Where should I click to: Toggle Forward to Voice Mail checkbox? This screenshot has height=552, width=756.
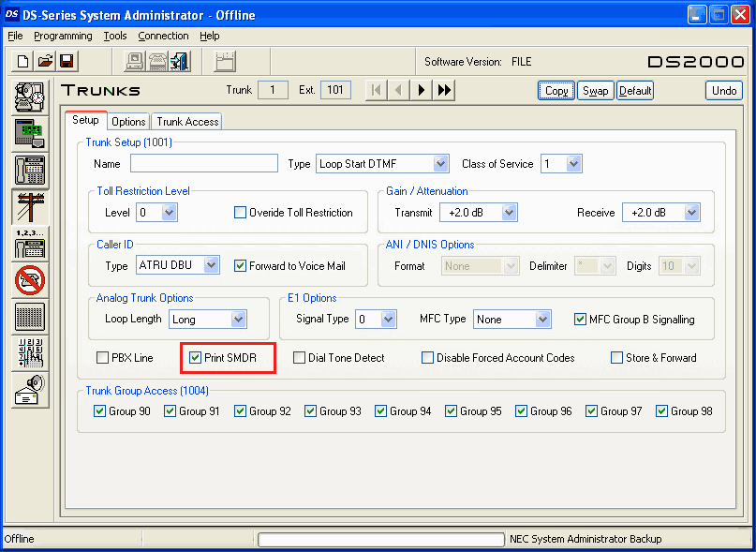pos(241,266)
